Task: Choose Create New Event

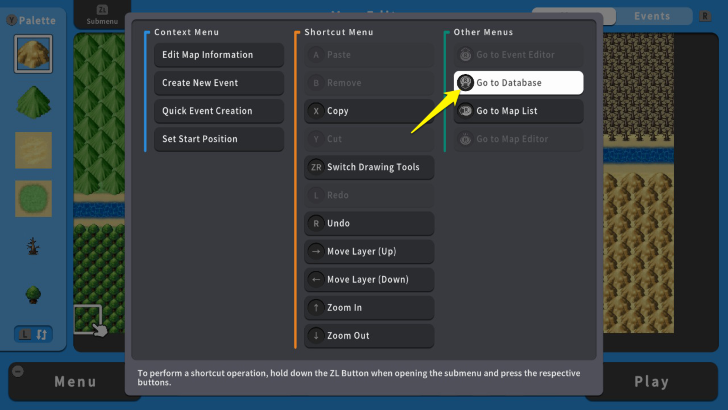Action: pyautogui.click(x=218, y=83)
